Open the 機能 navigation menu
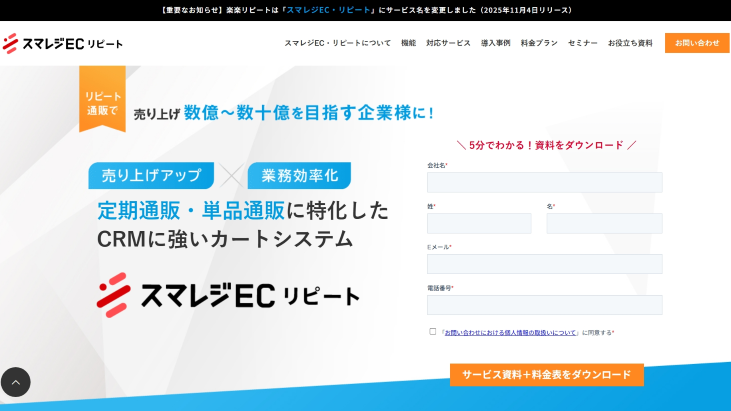The width and height of the screenshot is (731, 411). click(x=408, y=43)
